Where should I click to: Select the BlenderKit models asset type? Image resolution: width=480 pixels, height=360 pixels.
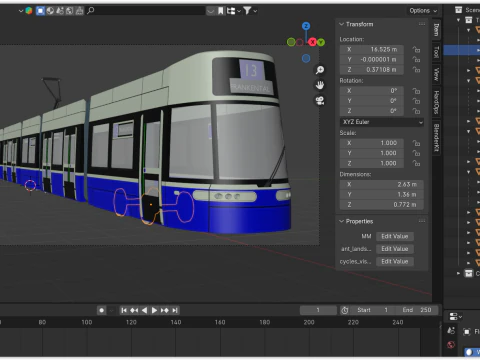coord(40,11)
